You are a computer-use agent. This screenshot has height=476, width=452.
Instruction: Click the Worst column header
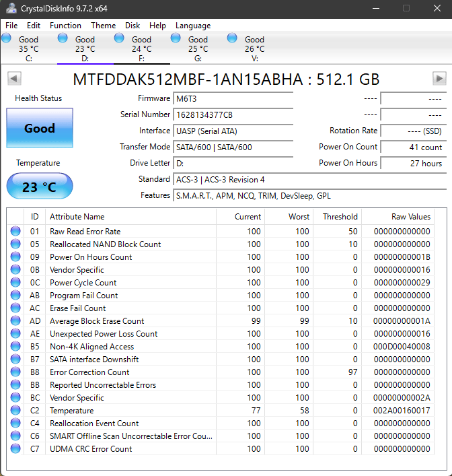pyautogui.click(x=289, y=216)
